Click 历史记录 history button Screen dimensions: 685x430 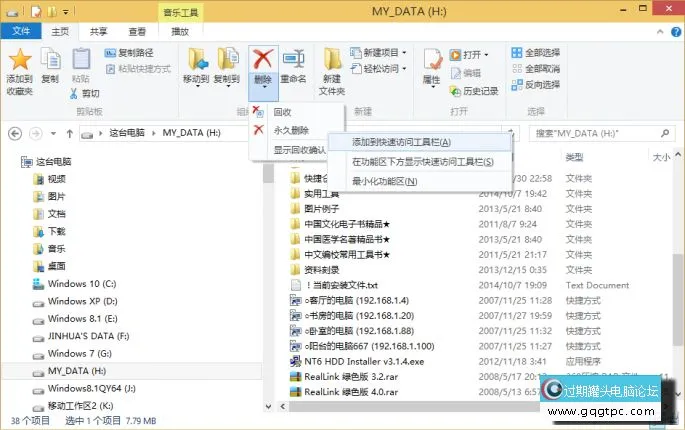(474, 91)
